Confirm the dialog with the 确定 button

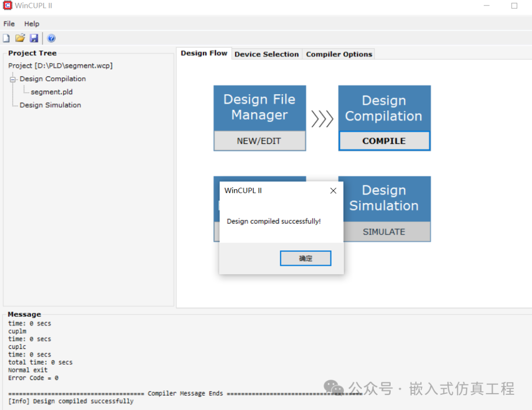coord(305,258)
